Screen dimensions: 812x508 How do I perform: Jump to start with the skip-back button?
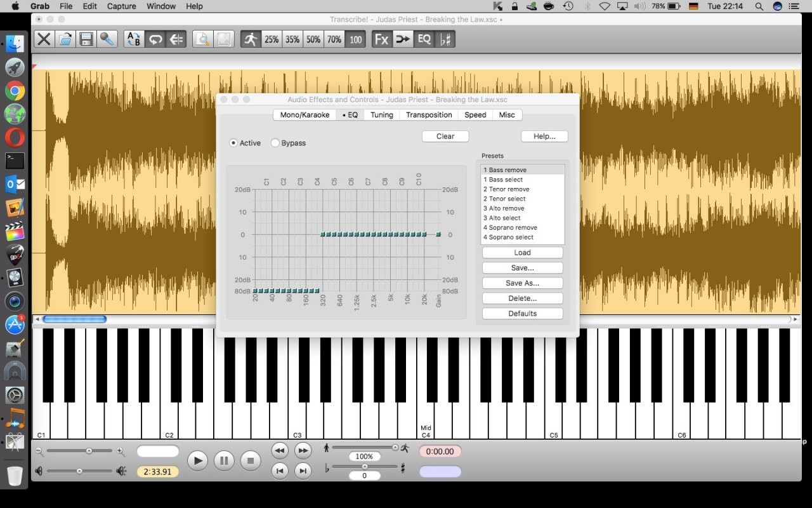pos(280,471)
